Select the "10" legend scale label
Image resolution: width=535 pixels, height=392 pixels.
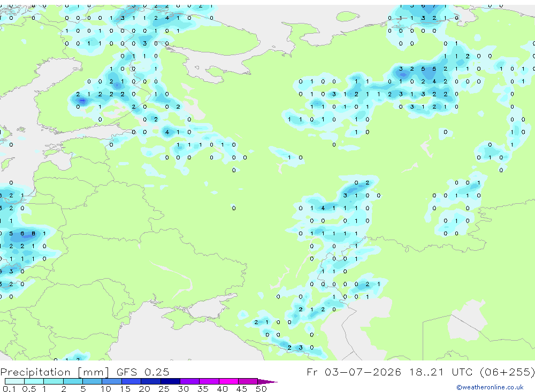106,389
